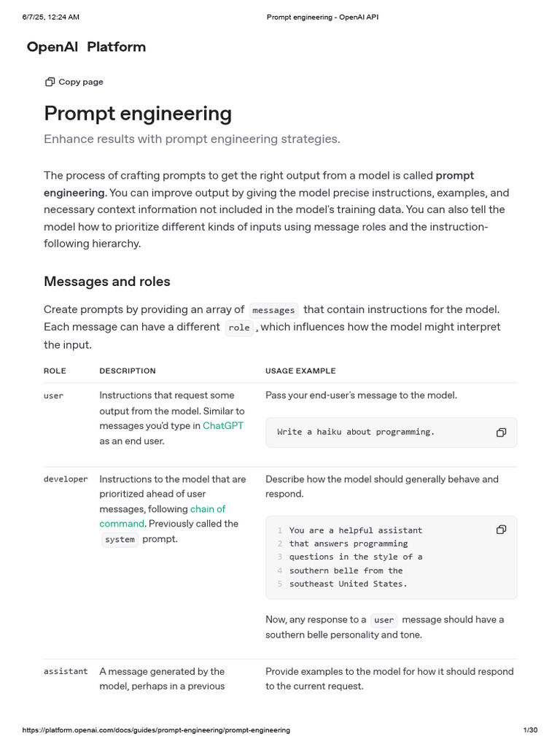This screenshot has width=560, height=747.
Task: Click the inline role code tag
Action: (x=238, y=328)
